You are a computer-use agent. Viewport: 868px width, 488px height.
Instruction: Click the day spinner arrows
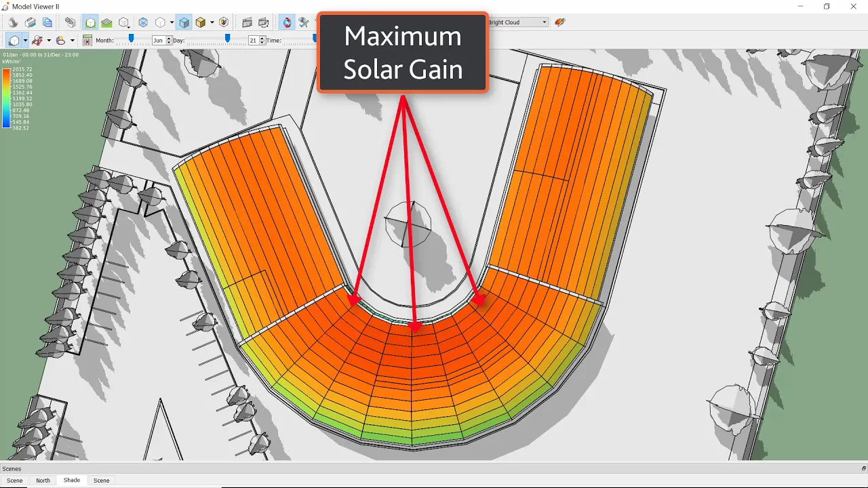pos(262,41)
